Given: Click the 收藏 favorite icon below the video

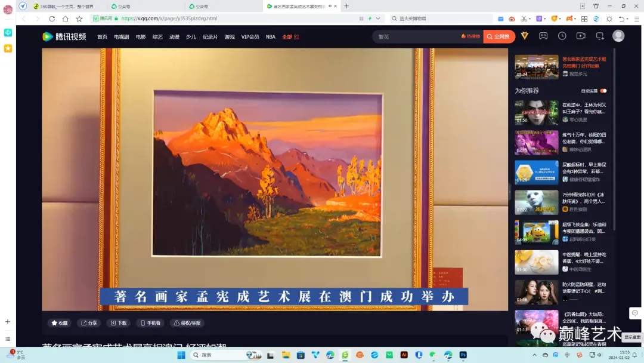Looking at the screenshot, I should pos(59,322).
